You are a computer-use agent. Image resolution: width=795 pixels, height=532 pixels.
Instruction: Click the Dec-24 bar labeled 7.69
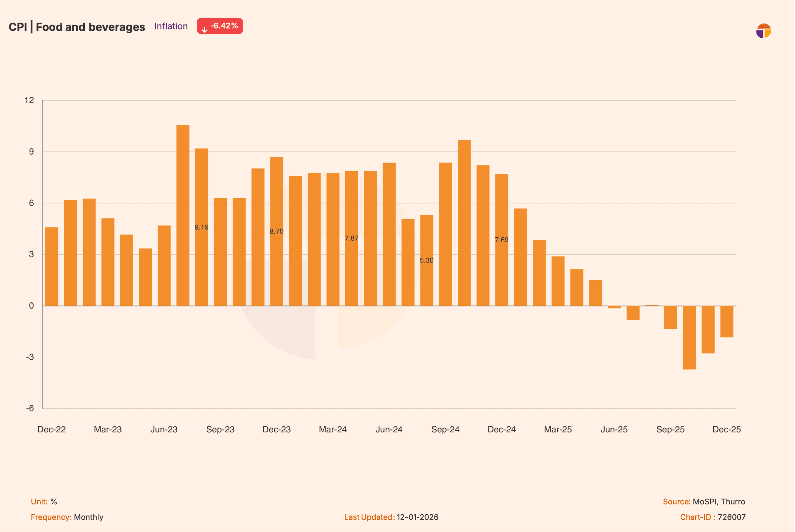(x=502, y=240)
